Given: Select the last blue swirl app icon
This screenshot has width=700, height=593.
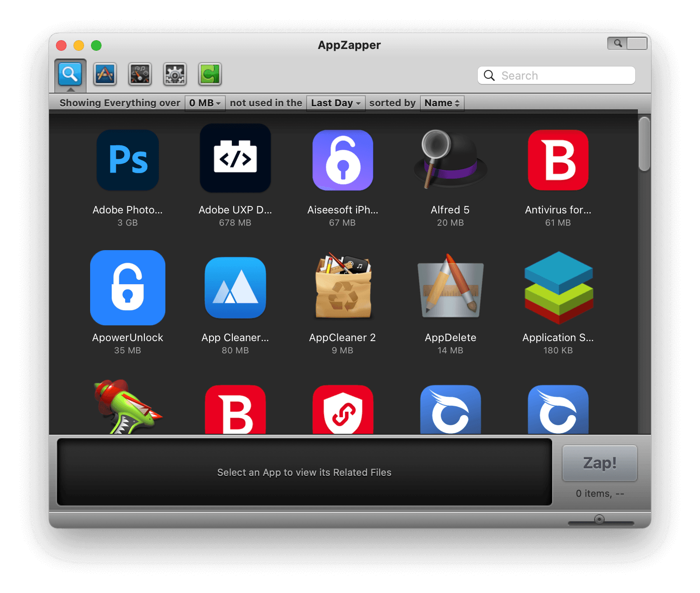Looking at the screenshot, I should (x=558, y=409).
